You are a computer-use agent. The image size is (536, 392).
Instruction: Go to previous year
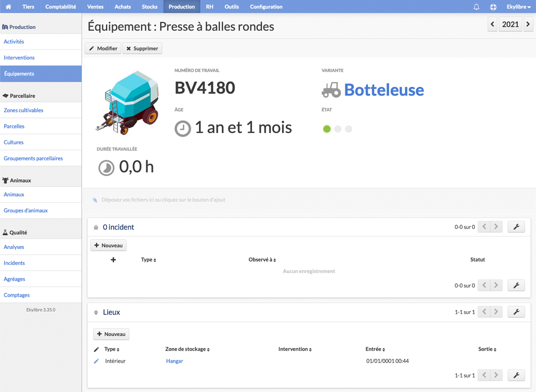[x=492, y=24]
